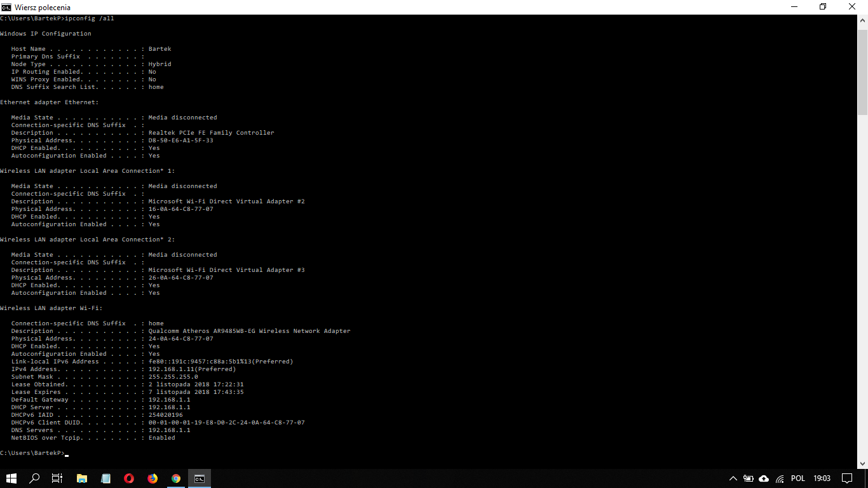Click the scrollbar down arrow
The height and width of the screenshot is (488, 868).
(862, 464)
